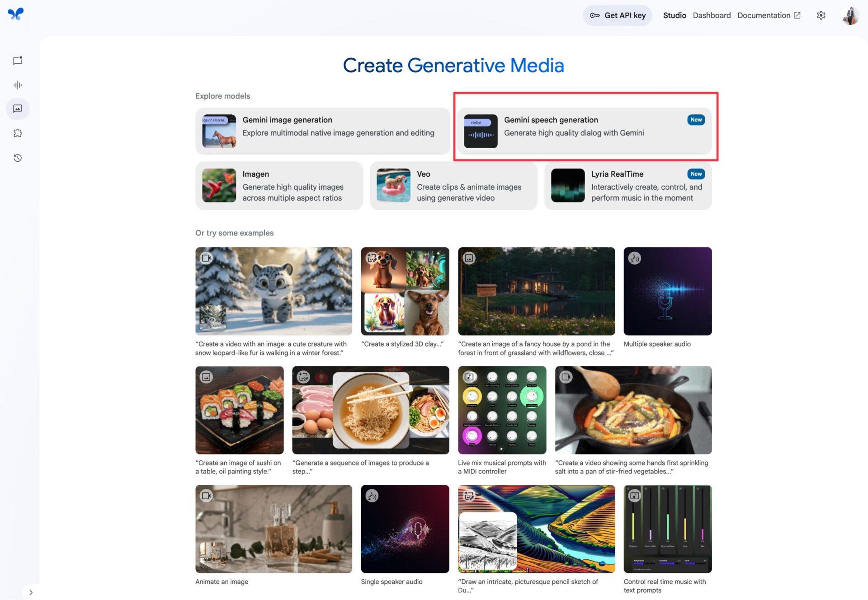Open the Veo model card
The image size is (868, 600).
(453, 185)
